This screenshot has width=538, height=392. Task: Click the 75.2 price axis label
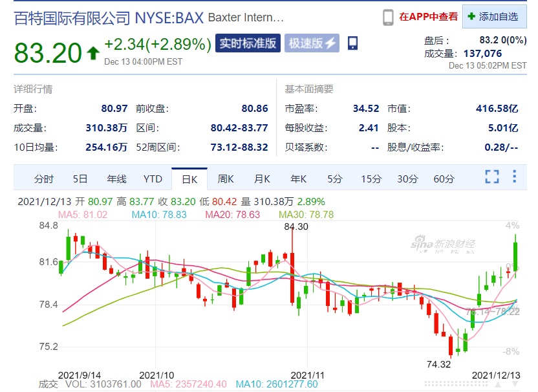48,347
